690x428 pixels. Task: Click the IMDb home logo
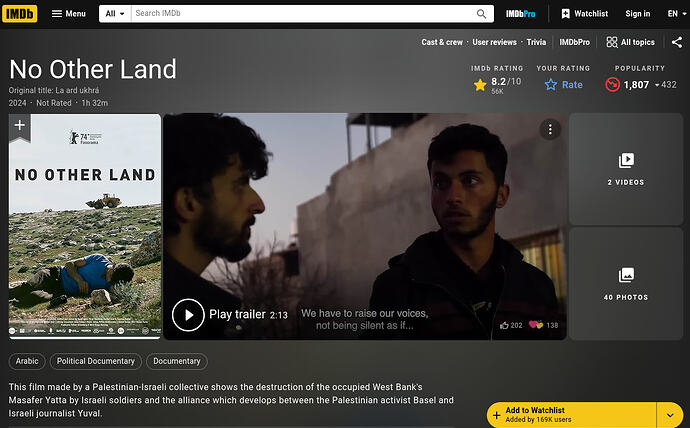[x=19, y=14]
